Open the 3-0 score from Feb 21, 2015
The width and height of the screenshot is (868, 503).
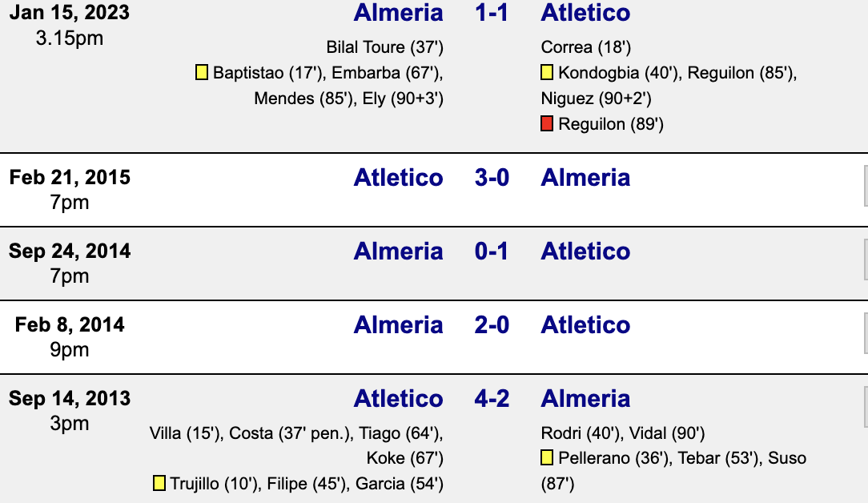coord(492,178)
